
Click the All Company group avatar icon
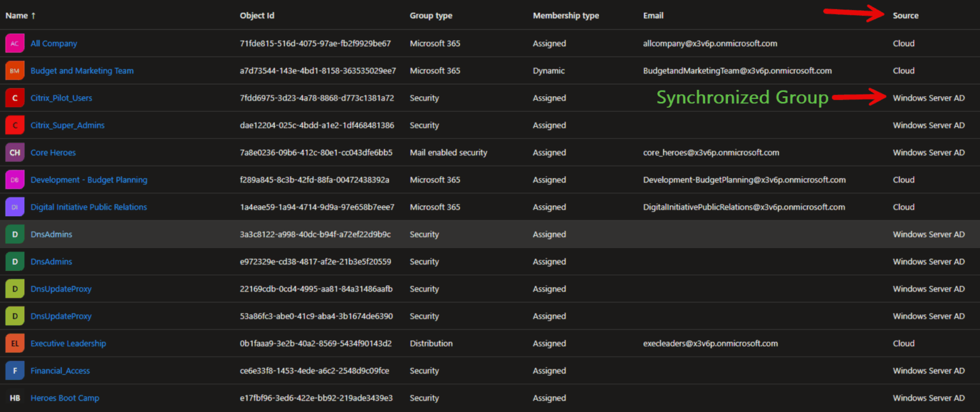pos(15,43)
